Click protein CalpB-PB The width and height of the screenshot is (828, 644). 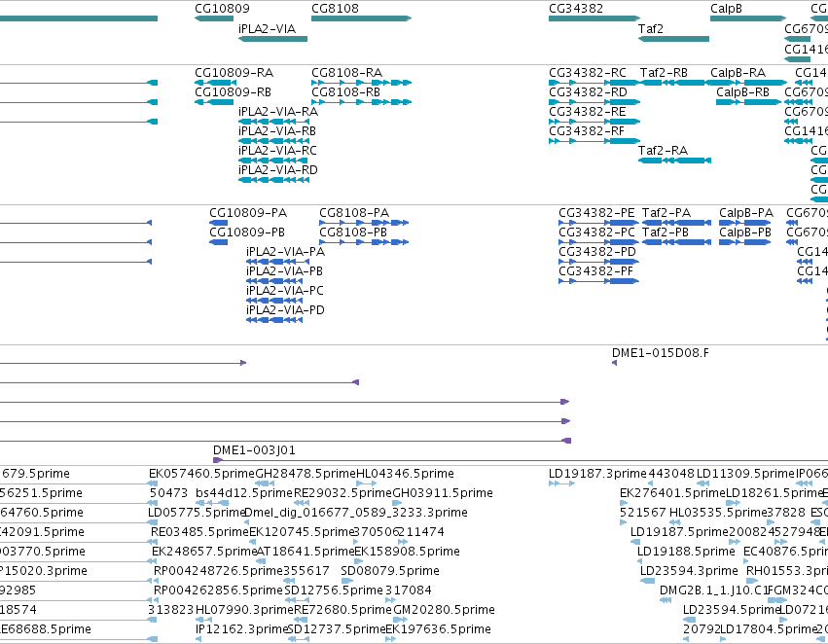(745, 233)
